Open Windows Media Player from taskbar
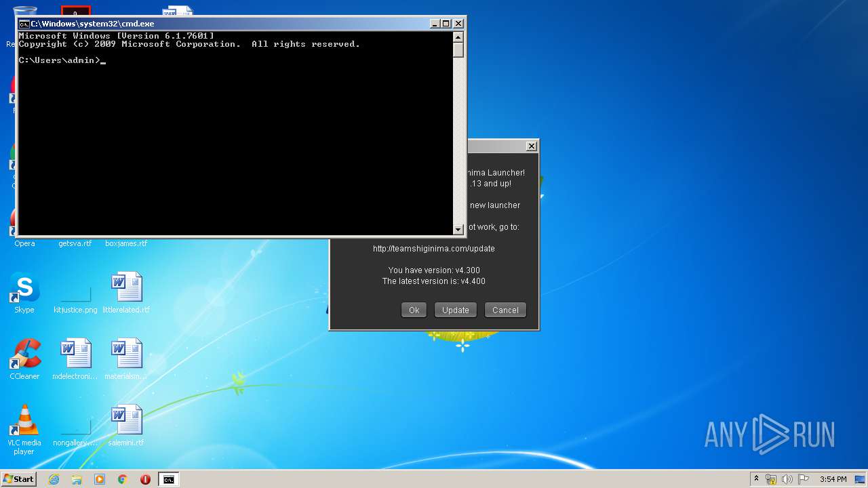 (100, 479)
